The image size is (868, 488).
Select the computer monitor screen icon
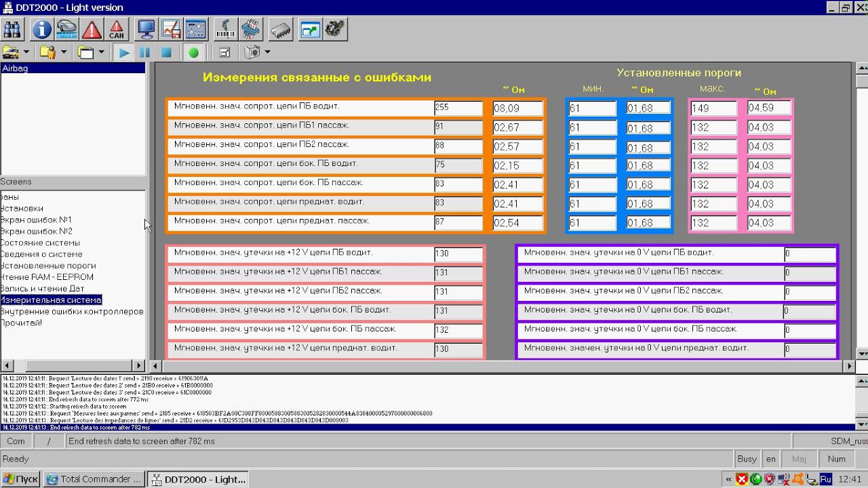146,29
